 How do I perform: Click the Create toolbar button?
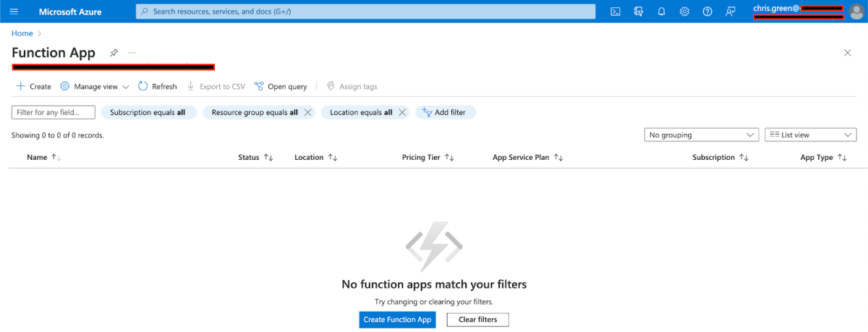(34, 86)
